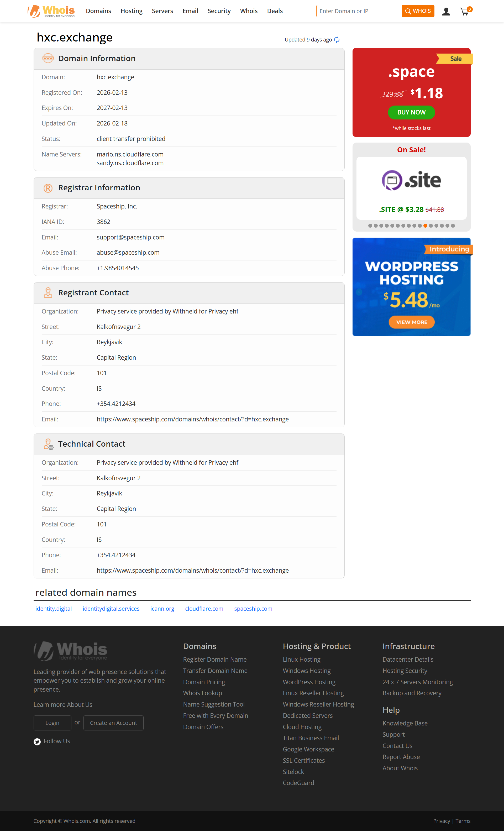The width and height of the screenshot is (504, 831).
Task: Click Create an Account button
Action: [x=113, y=723]
